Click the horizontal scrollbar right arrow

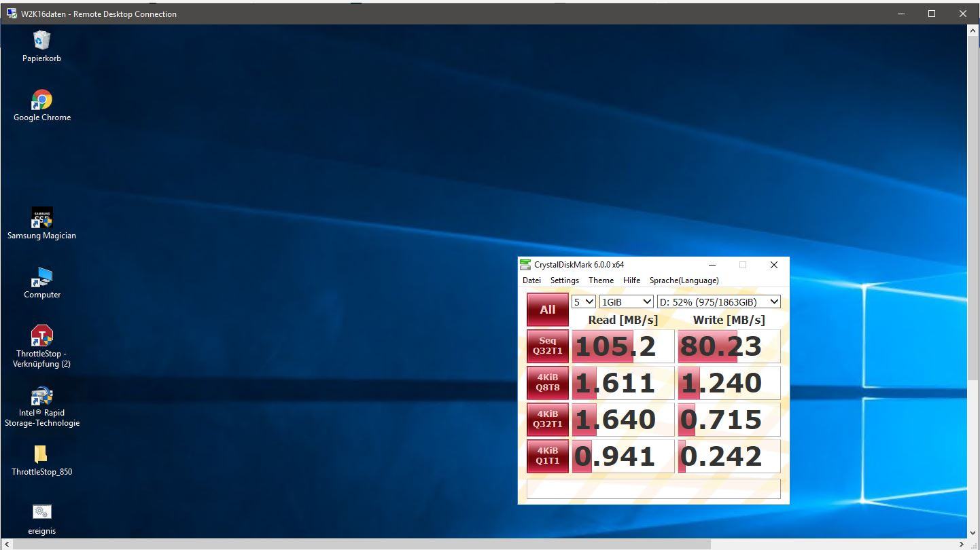coord(962,545)
